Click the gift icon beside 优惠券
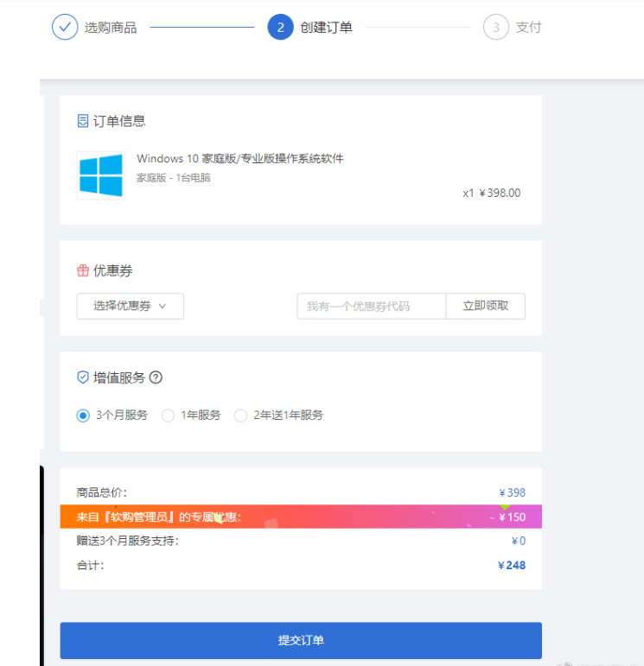This screenshot has width=644, height=666. click(83, 270)
